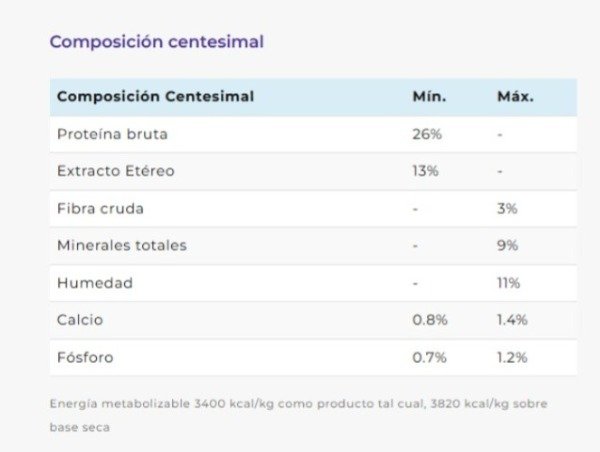Click the 9% maximum minerals value
The image size is (600, 452).
click(x=507, y=245)
